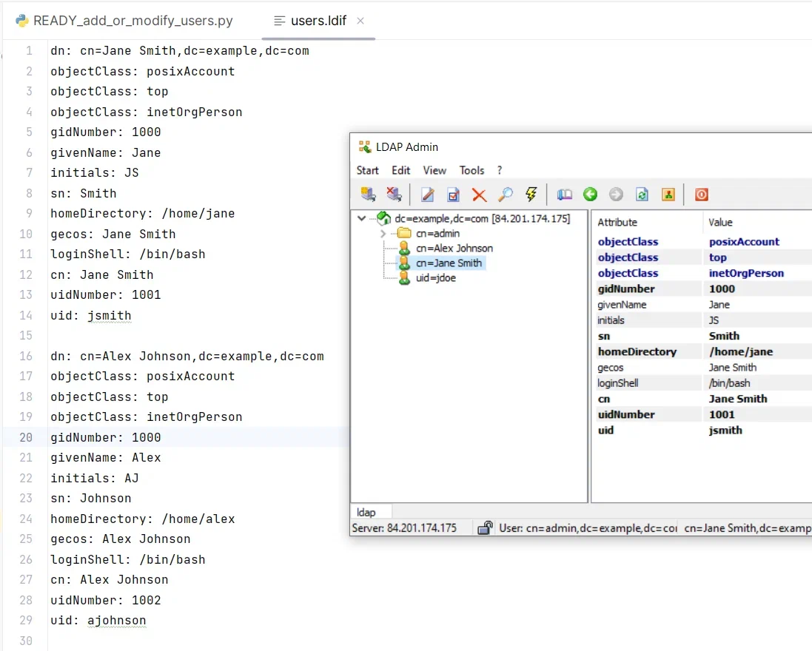The height and width of the screenshot is (651, 812).
Task: Open the Tools menu in LDAP Admin
Action: (x=472, y=170)
